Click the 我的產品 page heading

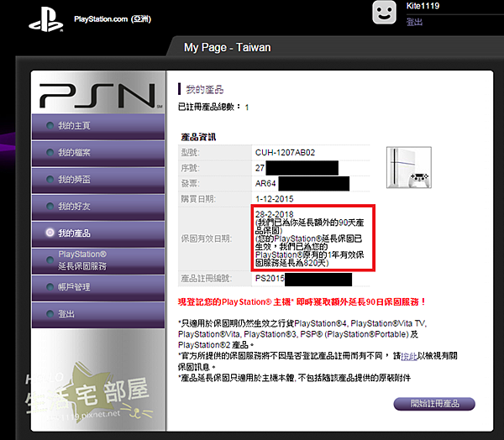205,90
